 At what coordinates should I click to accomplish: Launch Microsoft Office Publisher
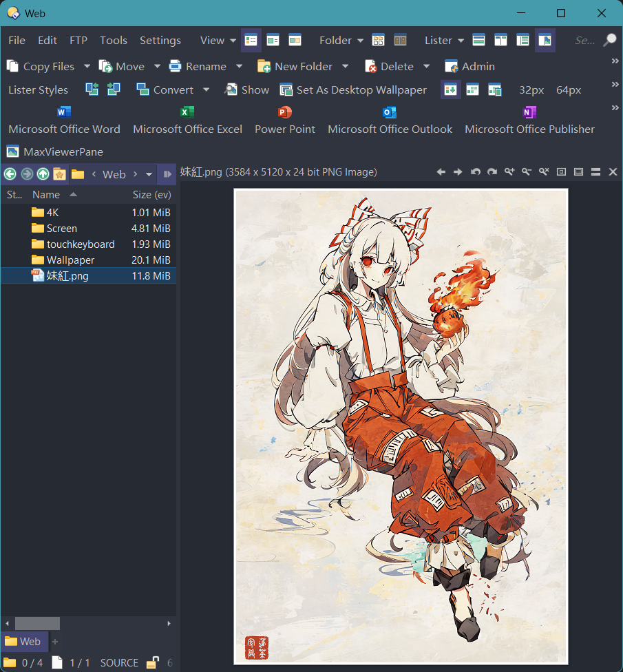coord(529,120)
